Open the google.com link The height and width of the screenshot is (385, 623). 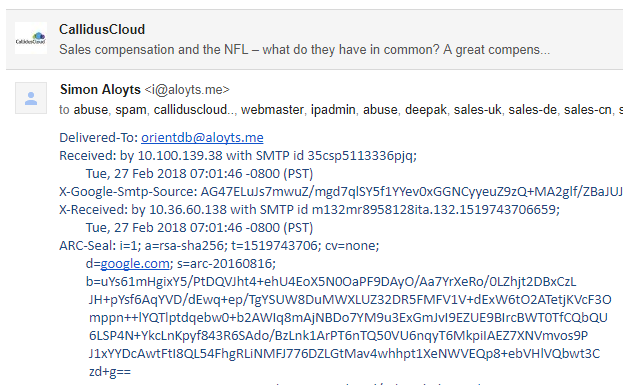point(135,263)
